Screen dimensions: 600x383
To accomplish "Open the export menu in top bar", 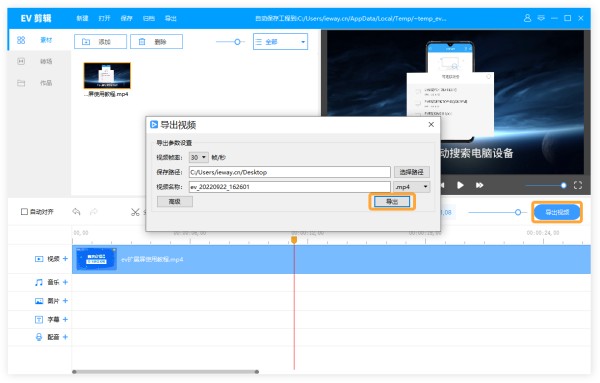I will [x=171, y=18].
